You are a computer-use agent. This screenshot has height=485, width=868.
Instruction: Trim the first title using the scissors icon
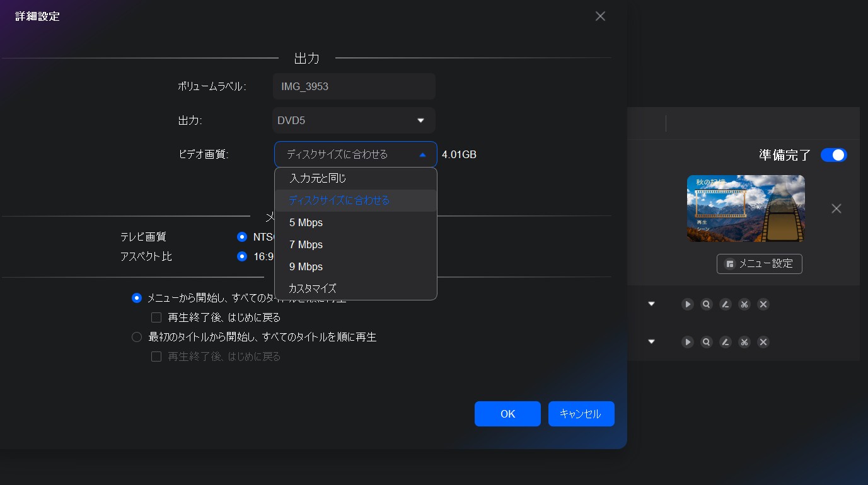coord(744,304)
